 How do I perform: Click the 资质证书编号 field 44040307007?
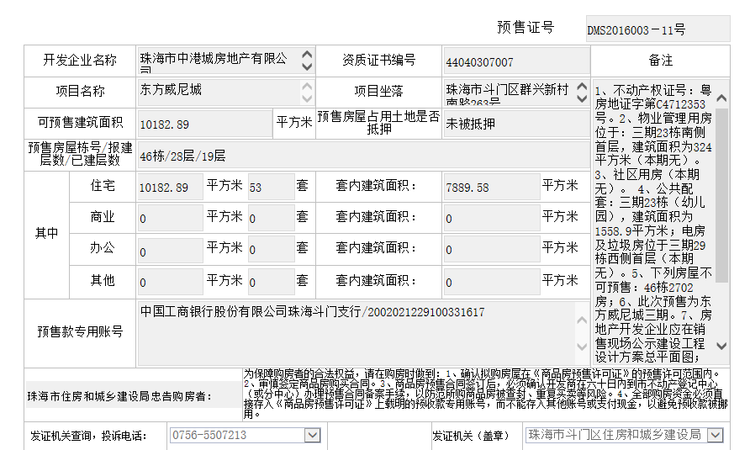click(x=516, y=61)
